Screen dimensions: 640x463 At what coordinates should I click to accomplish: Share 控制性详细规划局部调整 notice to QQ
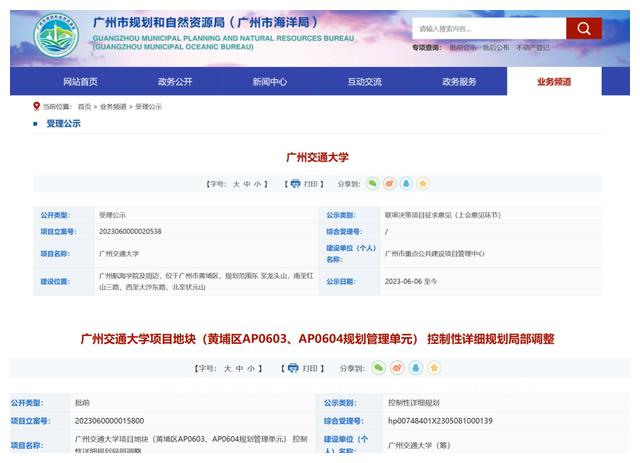point(416,368)
